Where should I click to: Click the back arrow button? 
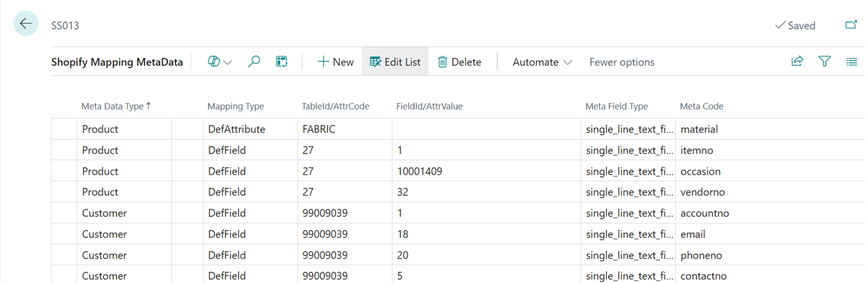pos(26,24)
